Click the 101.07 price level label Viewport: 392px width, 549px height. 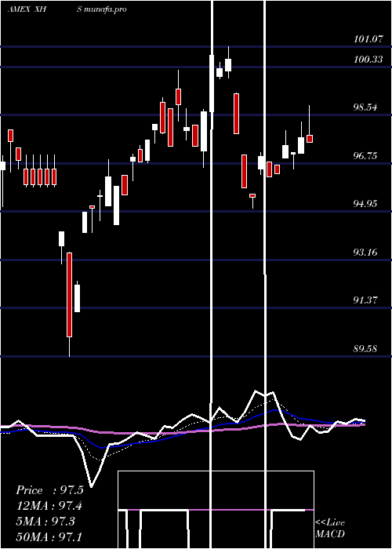[x=368, y=39]
